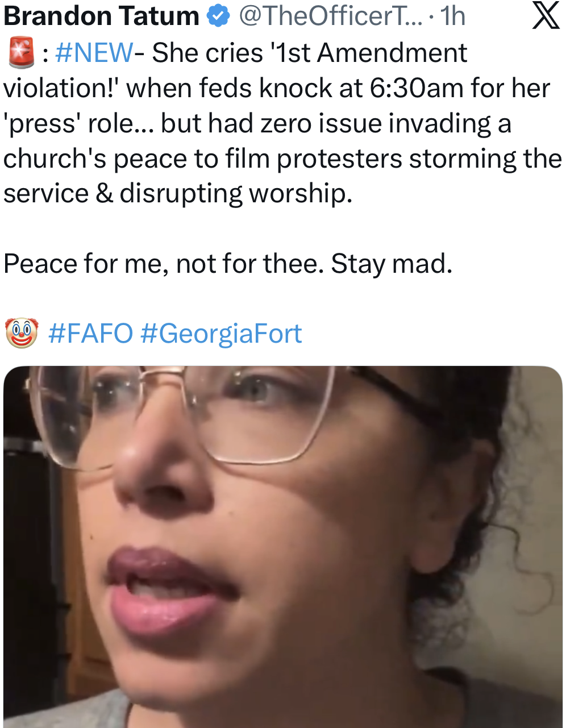
Task: Click the "protesters storming the" phrase
Action: [x=419, y=159]
